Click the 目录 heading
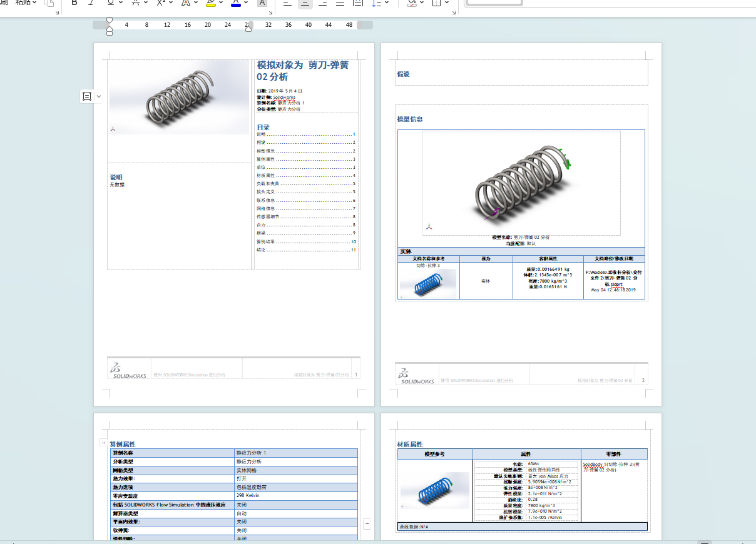 pos(263,127)
